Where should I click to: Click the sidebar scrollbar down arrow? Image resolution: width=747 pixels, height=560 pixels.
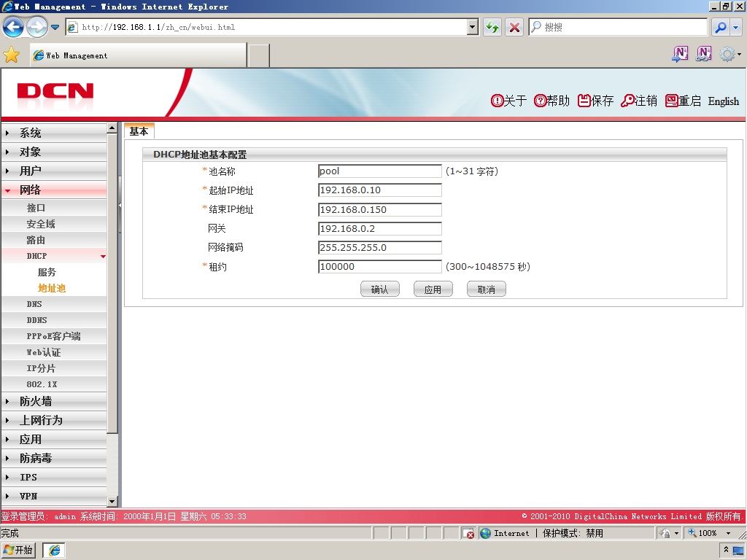(x=112, y=502)
